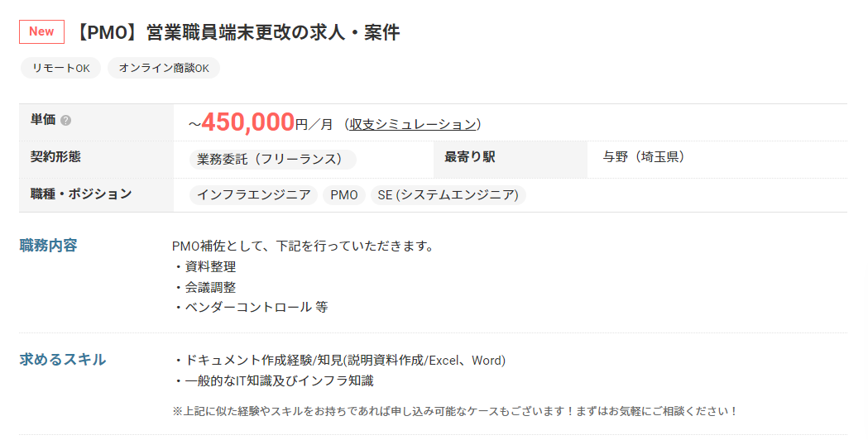Click the 450,000 price amount
Viewport: 868px width, 440px height.
coord(248,122)
